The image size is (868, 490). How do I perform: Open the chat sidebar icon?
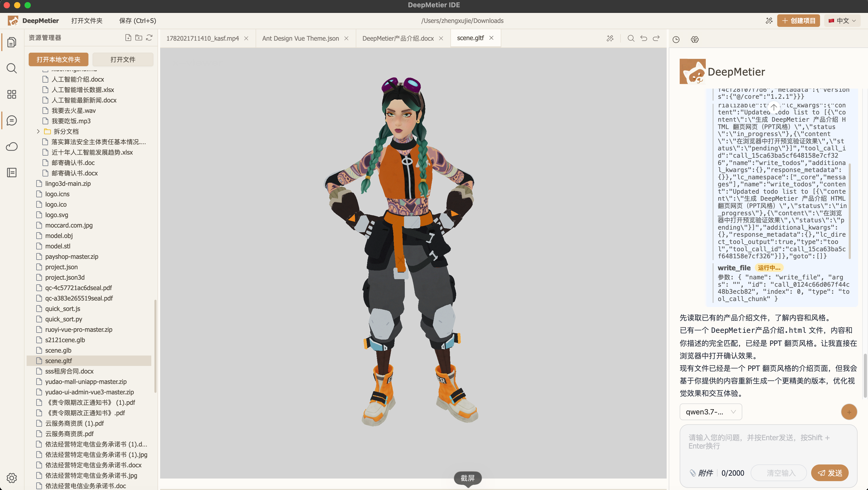[x=11, y=120]
